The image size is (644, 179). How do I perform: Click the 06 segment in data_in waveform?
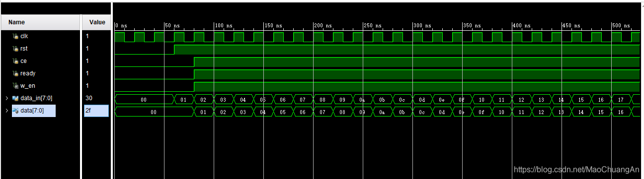(283, 100)
